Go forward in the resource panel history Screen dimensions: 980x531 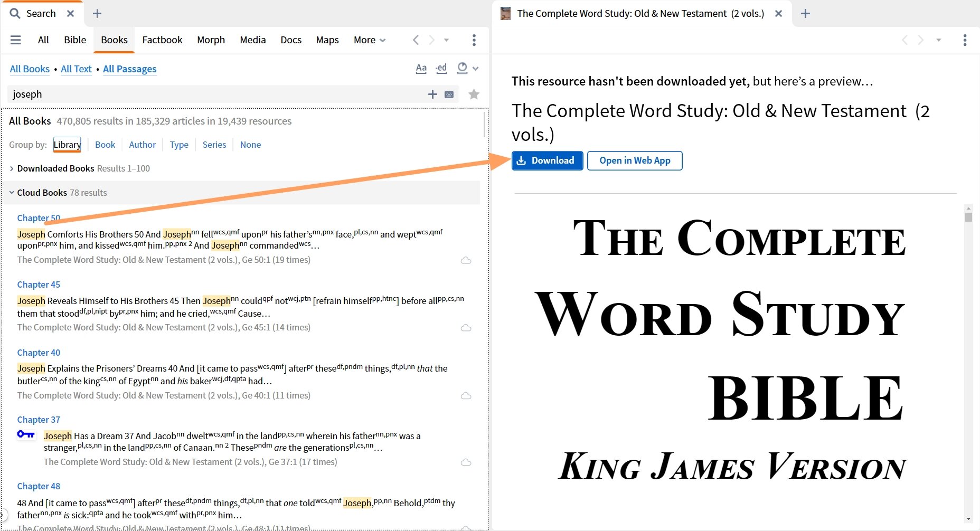[921, 40]
